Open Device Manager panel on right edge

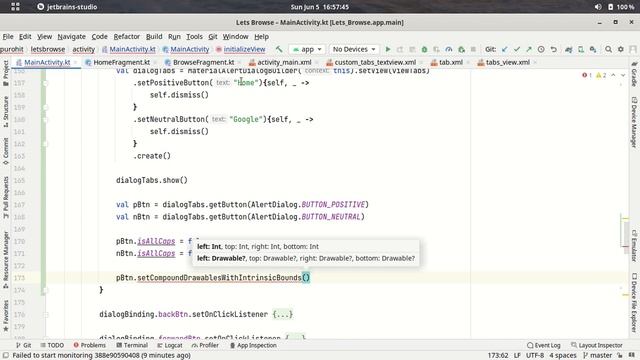[x=634, y=122]
